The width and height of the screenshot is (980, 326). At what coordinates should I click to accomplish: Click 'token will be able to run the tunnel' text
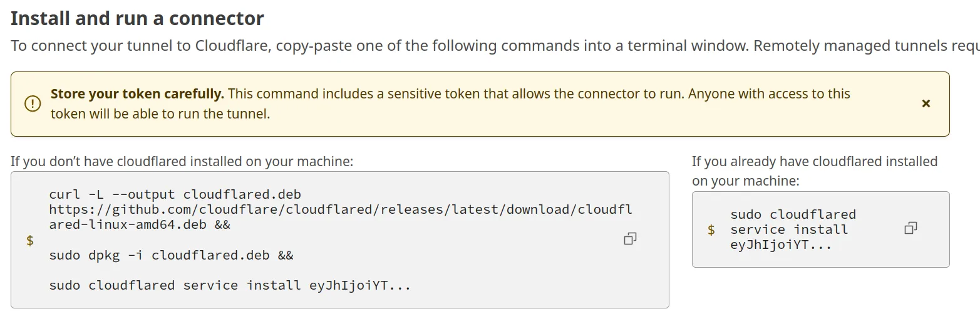[x=160, y=114]
